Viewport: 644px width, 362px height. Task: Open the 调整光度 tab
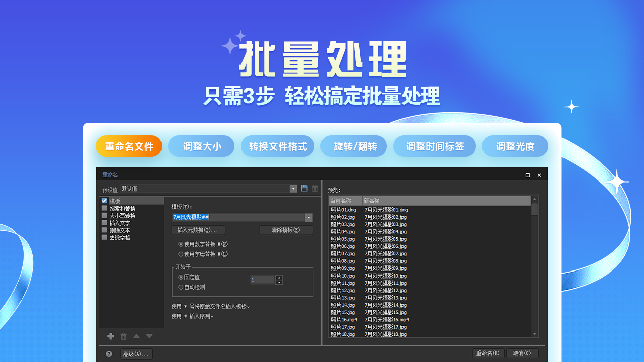point(515,146)
